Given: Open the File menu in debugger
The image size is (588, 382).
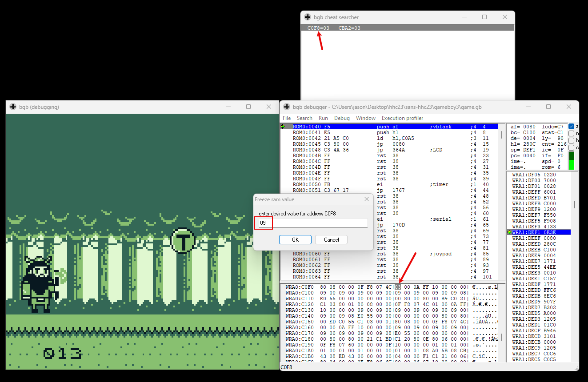Looking at the screenshot, I should tap(287, 118).
